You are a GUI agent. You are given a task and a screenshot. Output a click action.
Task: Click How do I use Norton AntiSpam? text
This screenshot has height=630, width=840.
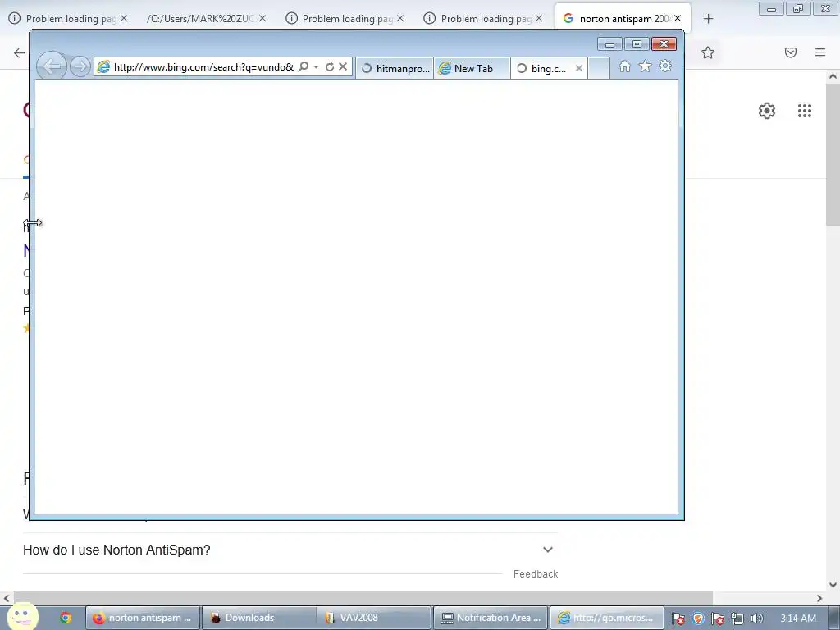(x=116, y=550)
